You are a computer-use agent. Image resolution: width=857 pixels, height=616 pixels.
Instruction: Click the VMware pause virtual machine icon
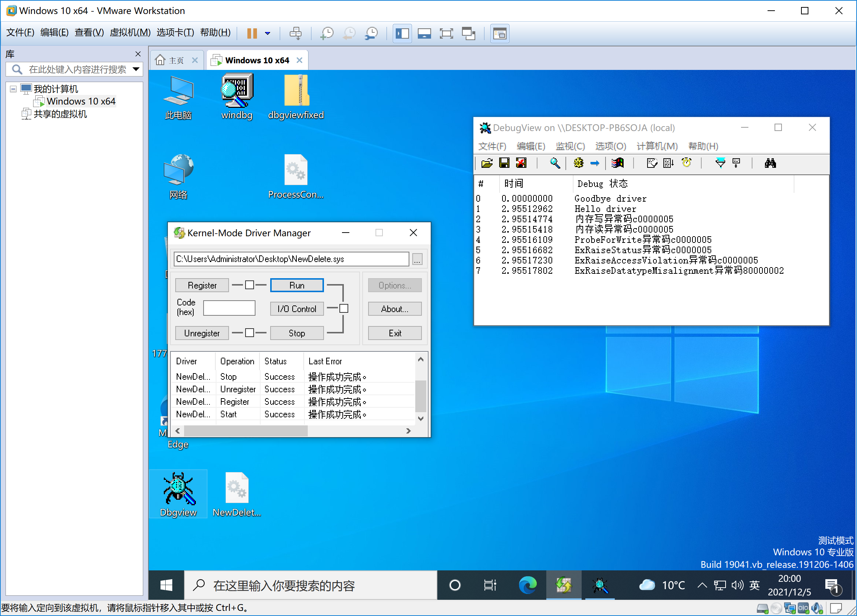tap(252, 33)
